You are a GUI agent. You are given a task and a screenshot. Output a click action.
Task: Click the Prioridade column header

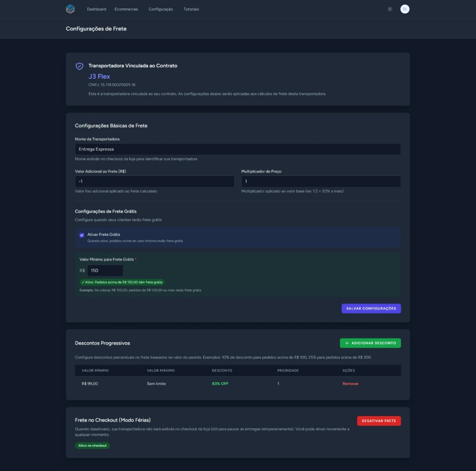[288, 371]
